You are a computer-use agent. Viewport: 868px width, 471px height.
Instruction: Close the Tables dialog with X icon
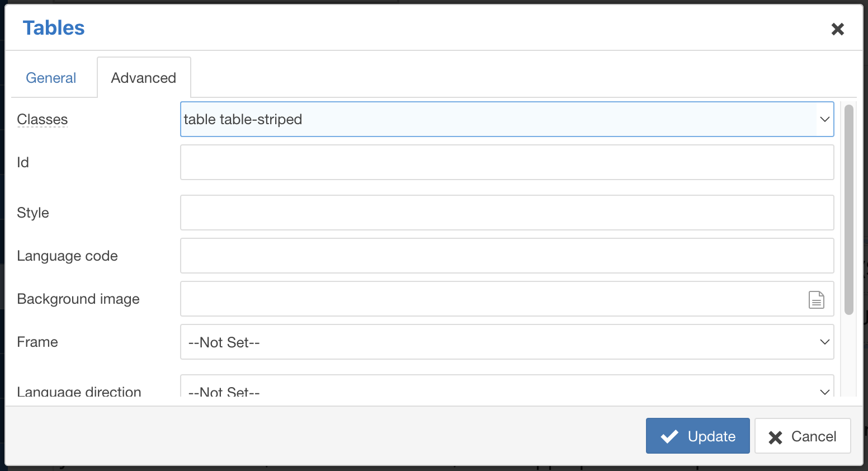pos(837,29)
